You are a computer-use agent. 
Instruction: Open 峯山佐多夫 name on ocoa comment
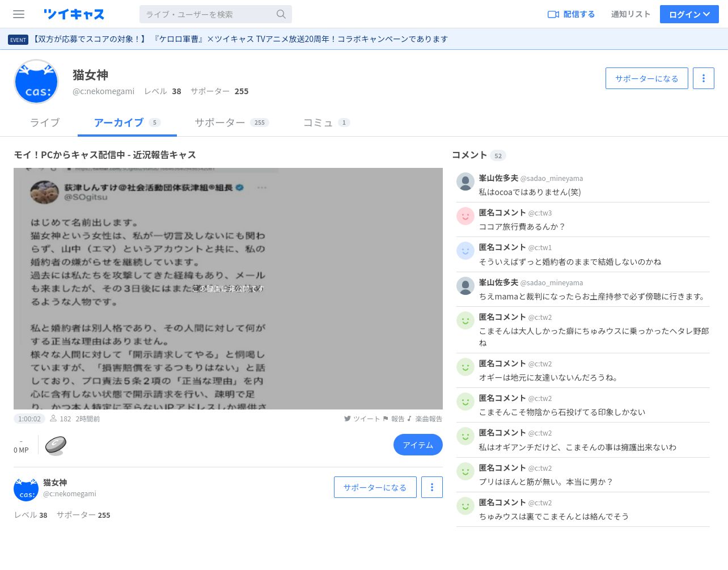tap(498, 178)
